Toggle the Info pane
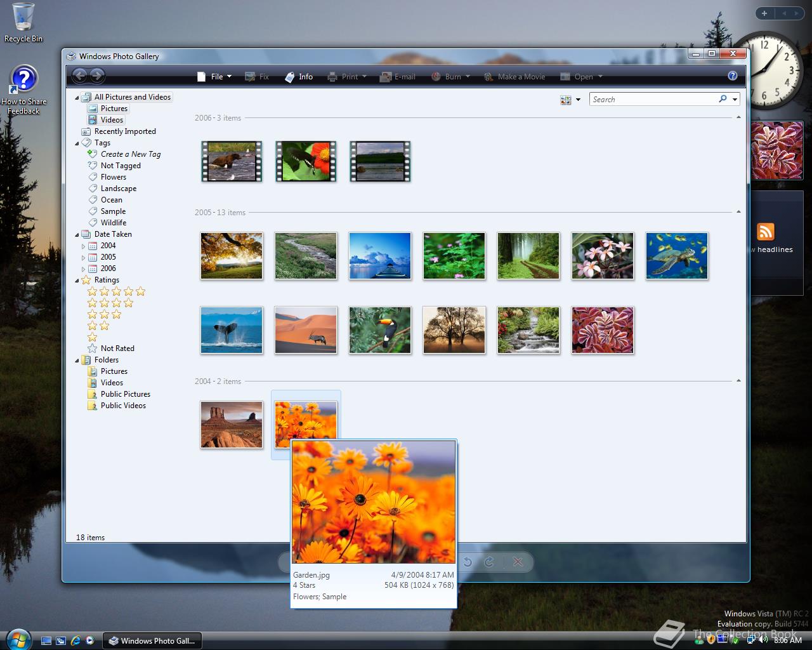The height and width of the screenshot is (650, 812). pyautogui.click(x=299, y=76)
